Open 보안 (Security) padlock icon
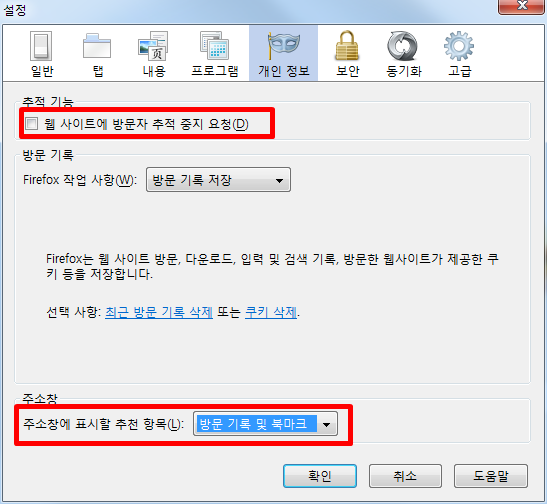This screenshot has height=504, width=547. click(x=347, y=46)
